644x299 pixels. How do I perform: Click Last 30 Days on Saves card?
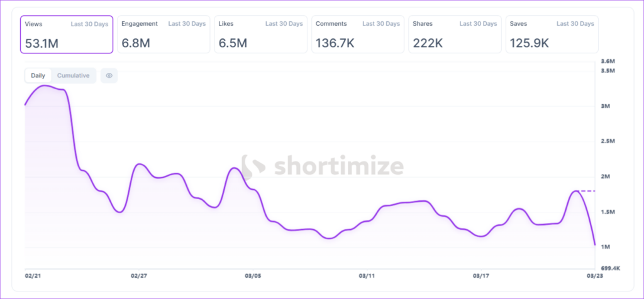click(x=575, y=24)
